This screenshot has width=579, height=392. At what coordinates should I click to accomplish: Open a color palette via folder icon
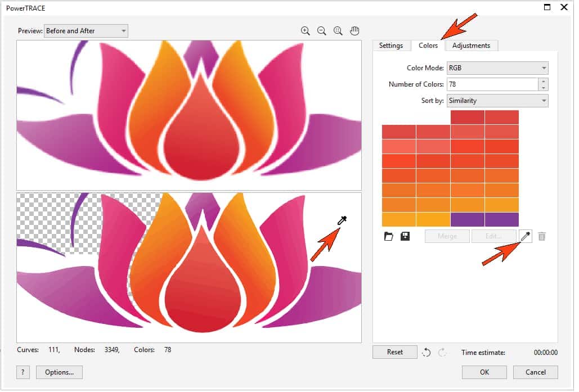click(388, 236)
